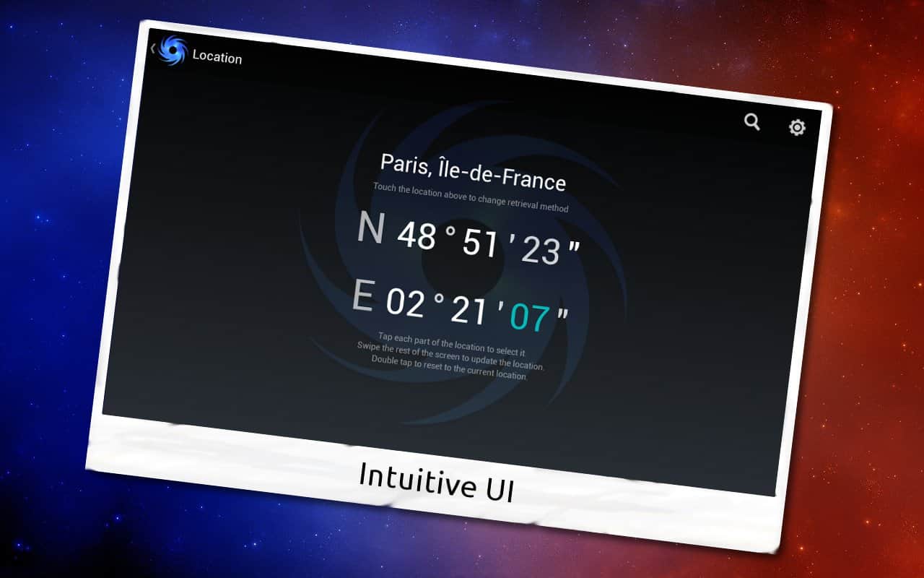Select the longitude degrees value 02

tap(406, 302)
